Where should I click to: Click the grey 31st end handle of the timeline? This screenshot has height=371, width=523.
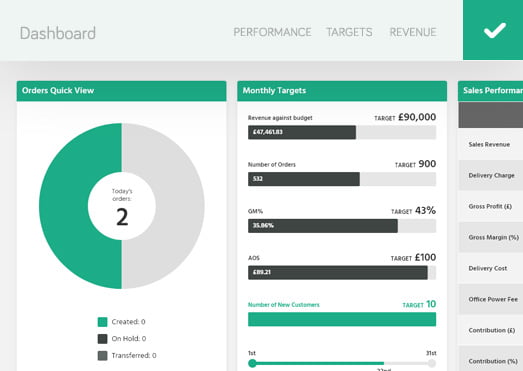pos(432,363)
